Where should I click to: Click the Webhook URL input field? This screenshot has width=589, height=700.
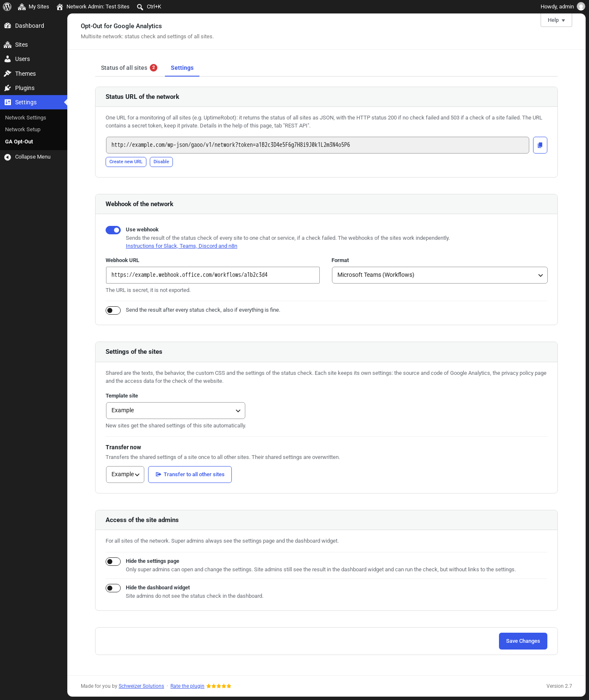[213, 275]
